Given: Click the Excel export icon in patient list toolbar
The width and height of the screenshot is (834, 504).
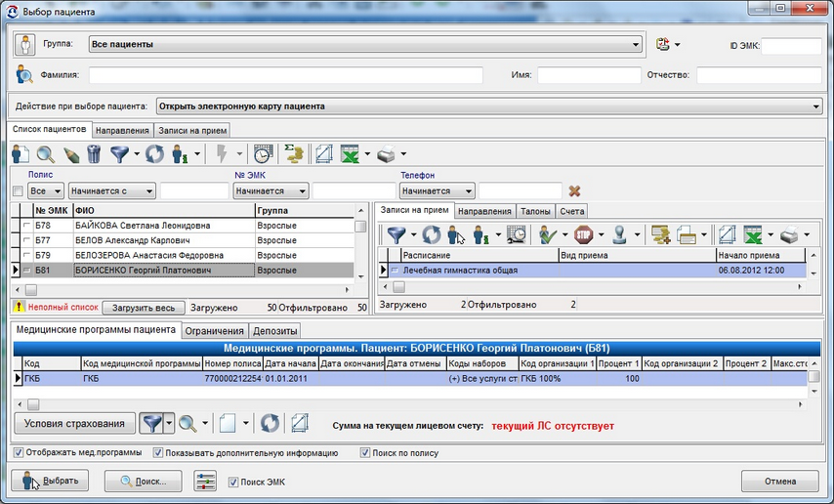Looking at the screenshot, I should pyautogui.click(x=350, y=154).
